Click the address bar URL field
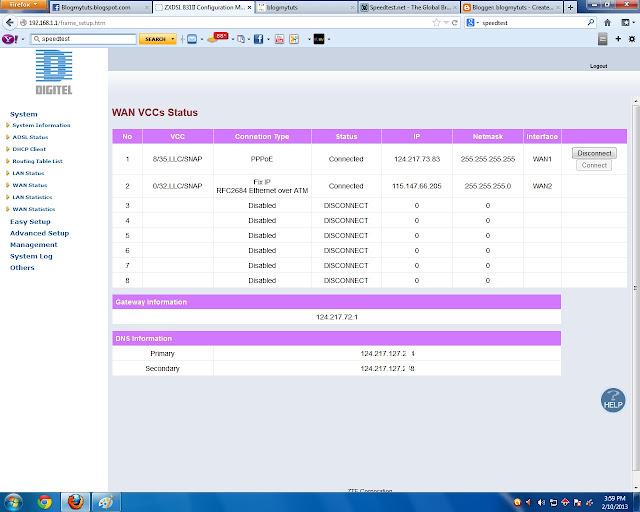 [229, 23]
